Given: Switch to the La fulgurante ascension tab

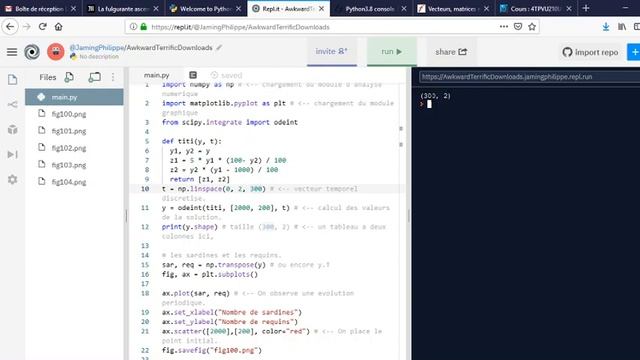Looking at the screenshot, I should click(x=123, y=8).
